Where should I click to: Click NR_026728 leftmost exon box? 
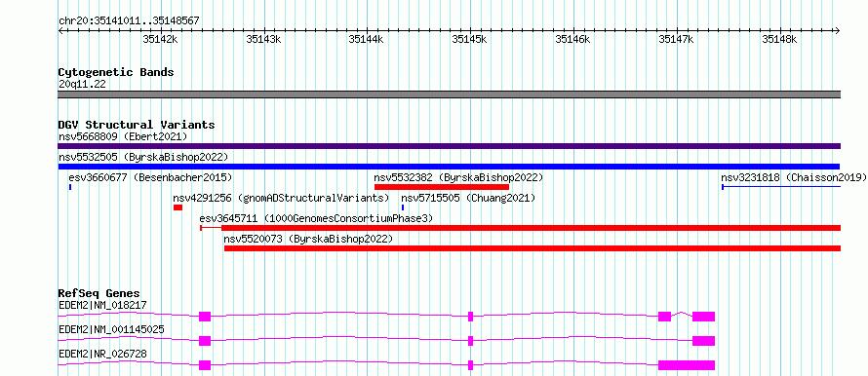pos(205,365)
